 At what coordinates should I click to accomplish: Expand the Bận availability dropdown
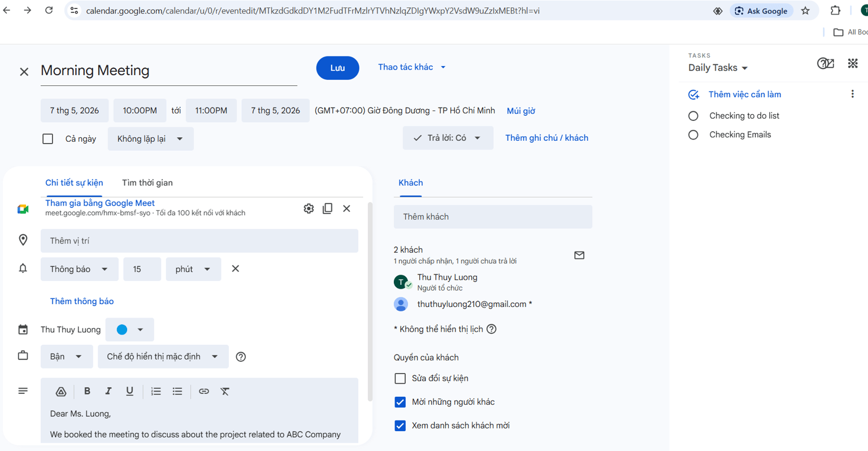pos(66,357)
